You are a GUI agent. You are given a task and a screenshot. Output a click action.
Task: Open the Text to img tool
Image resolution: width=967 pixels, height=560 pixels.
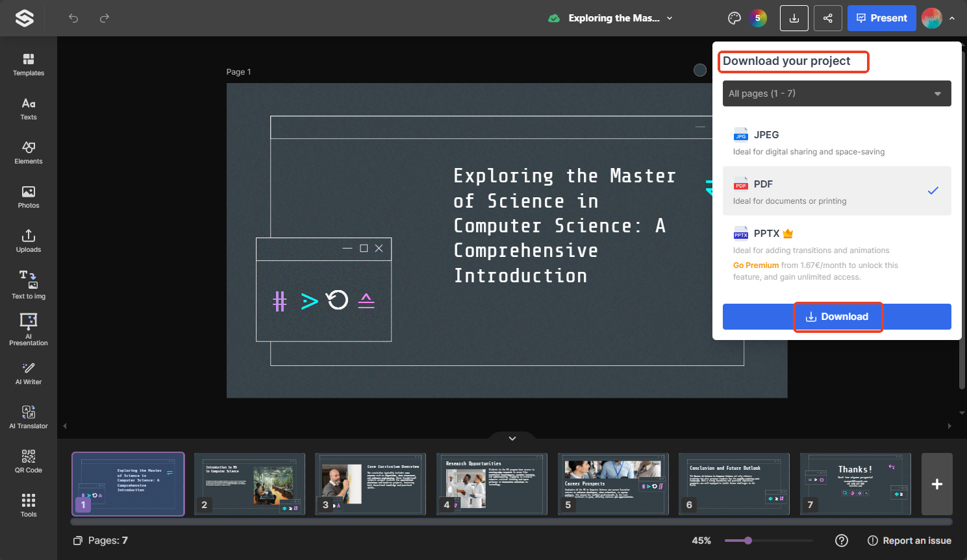(29, 286)
